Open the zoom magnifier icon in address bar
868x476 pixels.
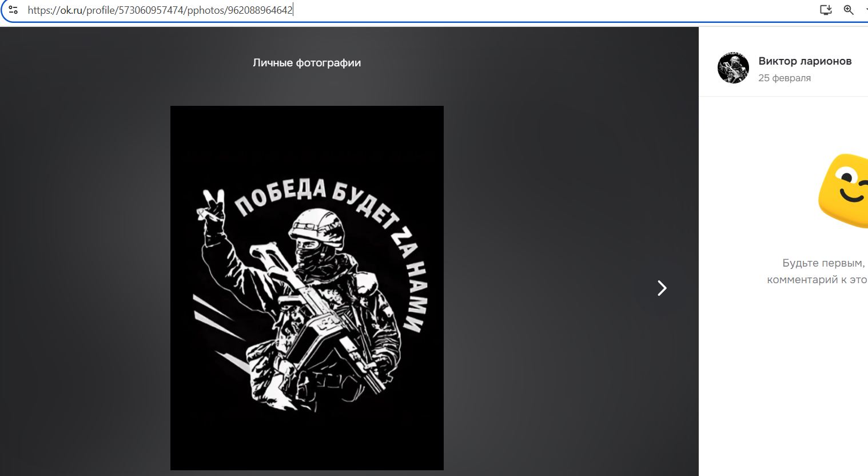(849, 10)
